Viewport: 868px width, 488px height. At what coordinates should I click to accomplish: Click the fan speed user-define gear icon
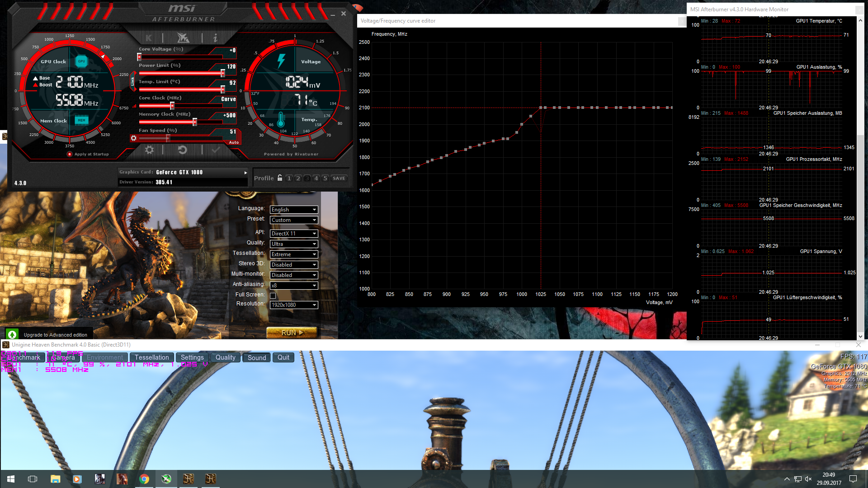click(133, 138)
